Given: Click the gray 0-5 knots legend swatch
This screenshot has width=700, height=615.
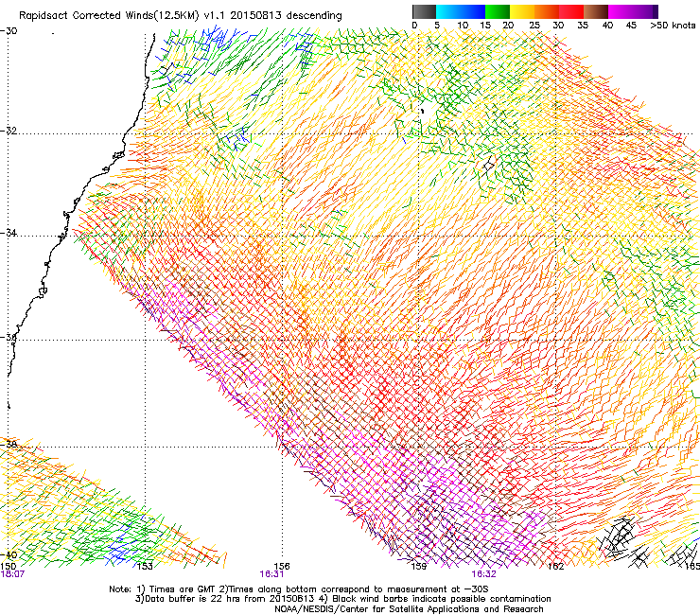Looking at the screenshot, I should click(424, 11).
